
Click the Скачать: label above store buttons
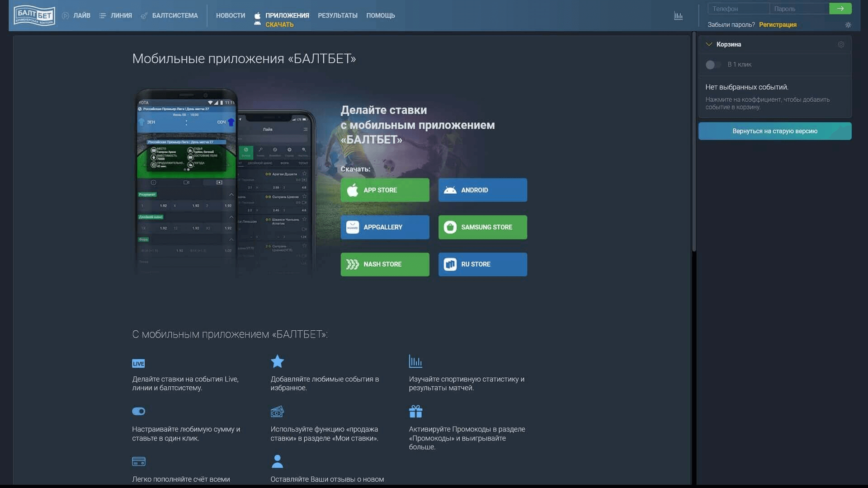(x=355, y=169)
